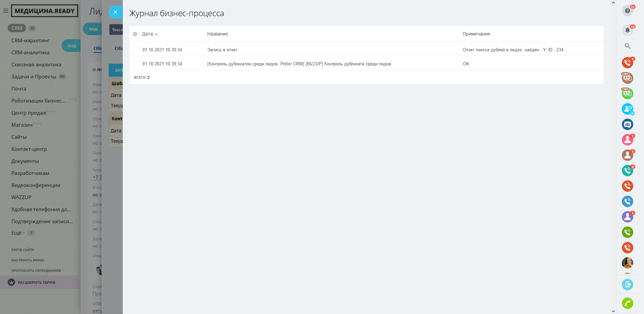
Task: Open Центр продаж menu item
Action: (x=29, y=113)
